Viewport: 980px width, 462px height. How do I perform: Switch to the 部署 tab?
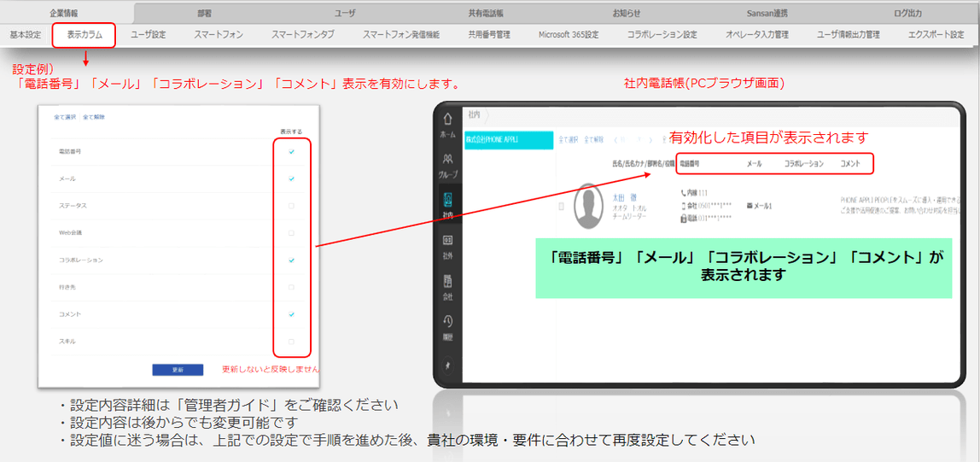[x=204, y=13]
